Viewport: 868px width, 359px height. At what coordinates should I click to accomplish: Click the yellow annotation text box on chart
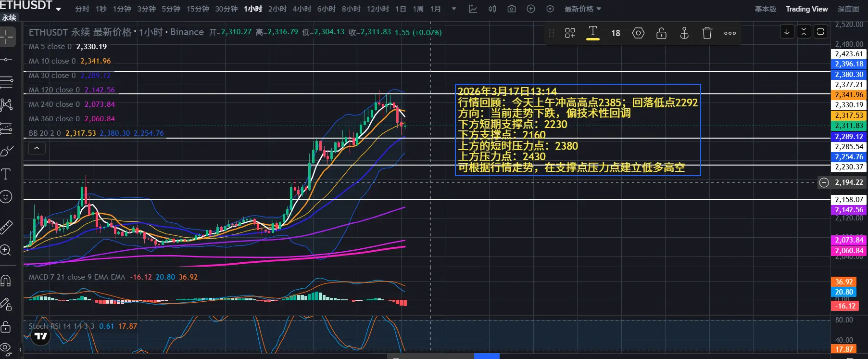coord(577,130)
